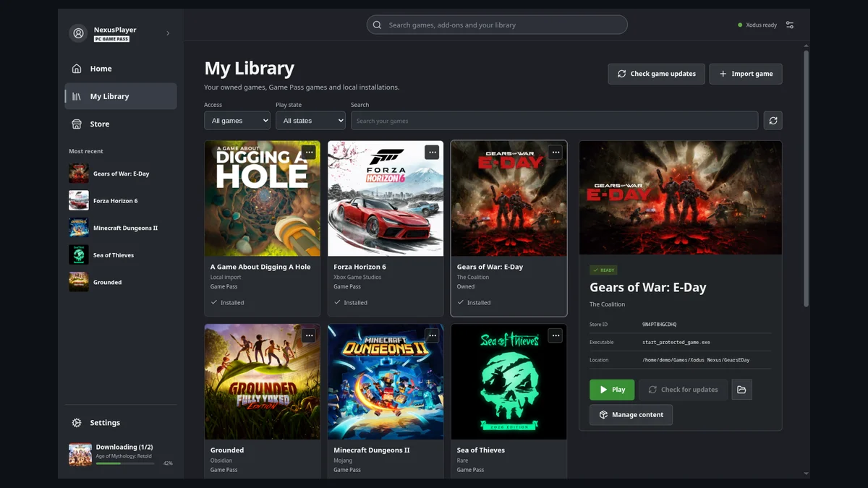Viewport: 868px width, 488px height.
Task: Click the Obsidian publisher label
Action: [221, 461]
